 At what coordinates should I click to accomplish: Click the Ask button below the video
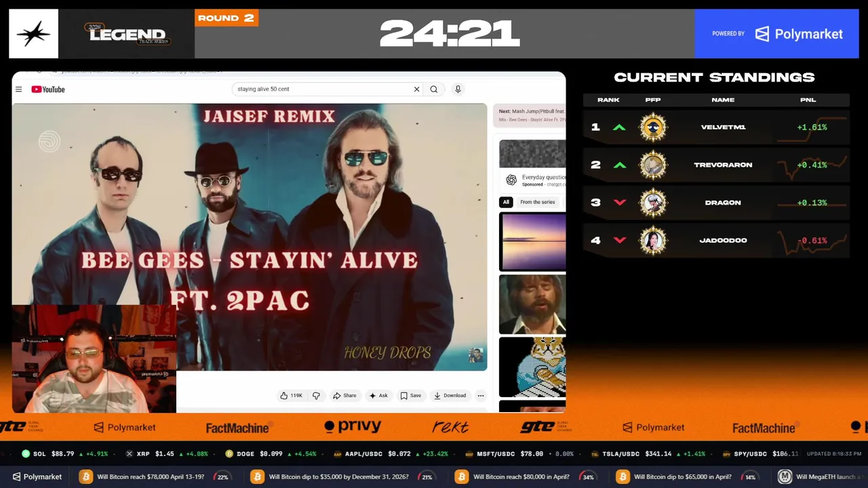point(378,396)
